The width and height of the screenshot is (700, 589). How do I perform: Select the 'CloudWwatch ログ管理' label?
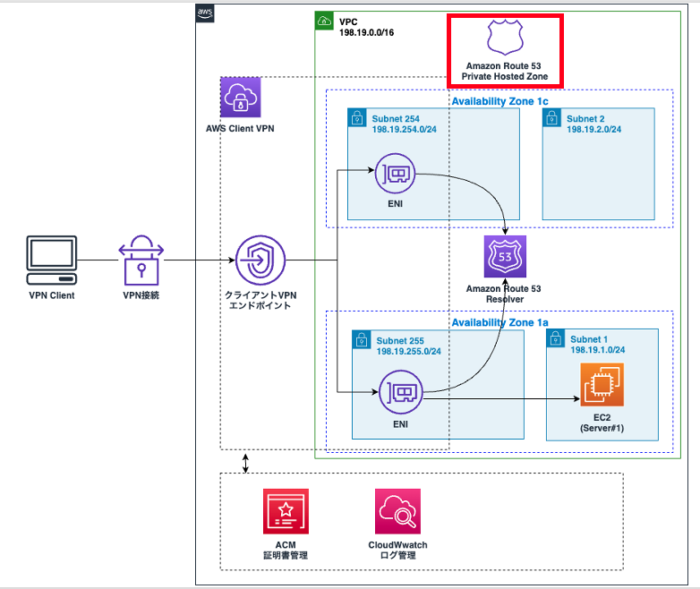397,551
